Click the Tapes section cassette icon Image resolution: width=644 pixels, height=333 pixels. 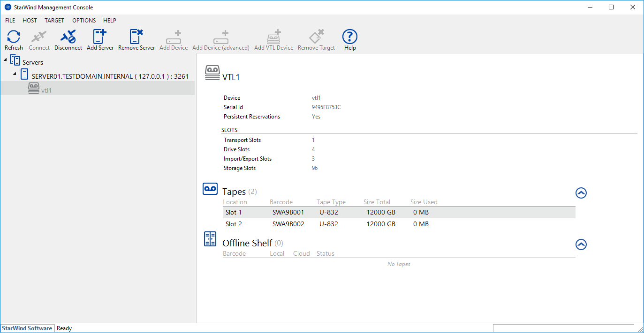coord(210,189)
